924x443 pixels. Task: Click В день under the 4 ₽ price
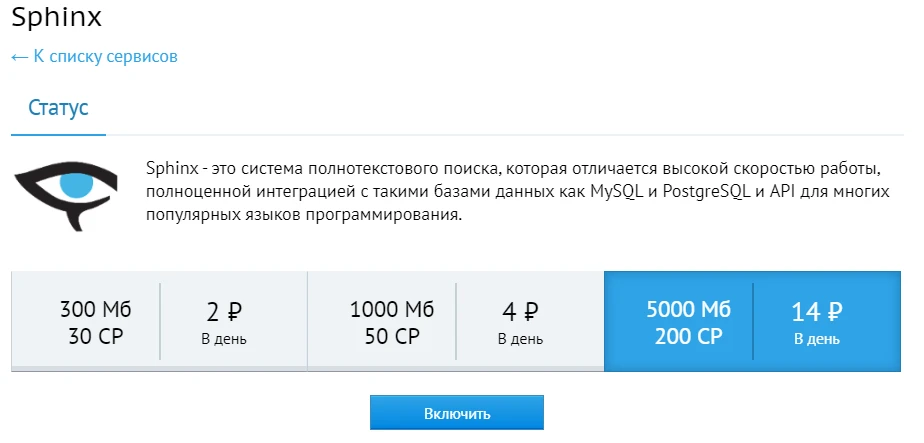[x=520, y=339]
